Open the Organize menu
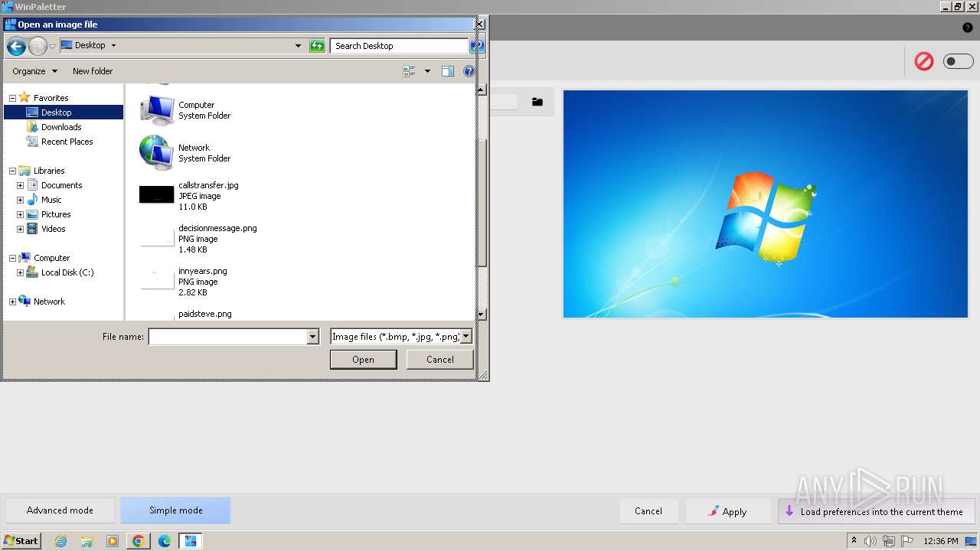 point(34,71)
